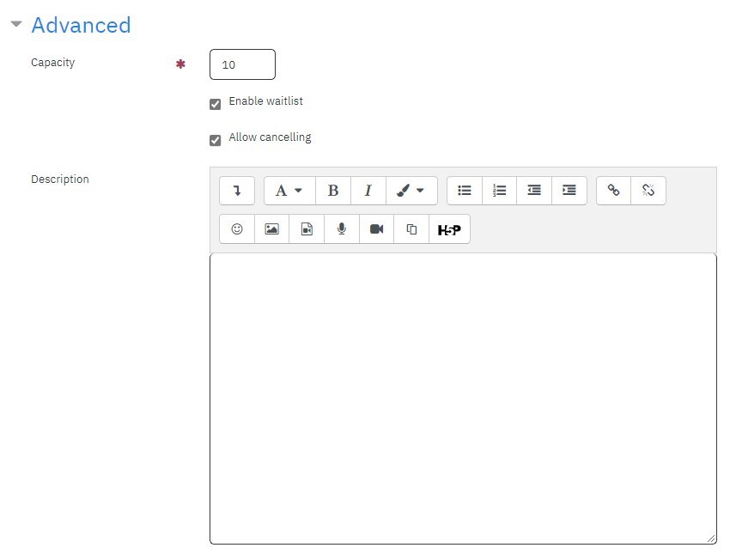
Task: Apply italic formatting in editor
Action: coord(368,191)
